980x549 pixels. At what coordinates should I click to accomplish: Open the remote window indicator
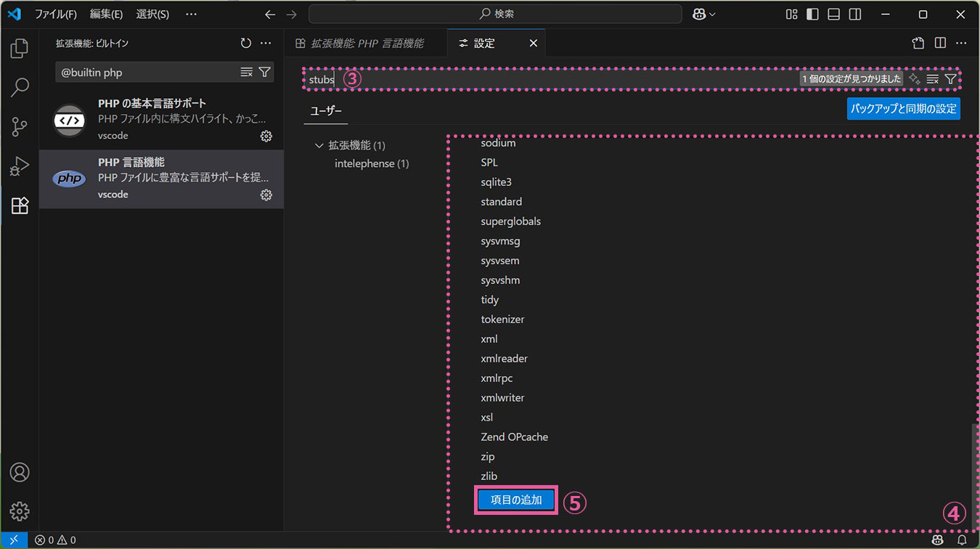click(14, 540)
